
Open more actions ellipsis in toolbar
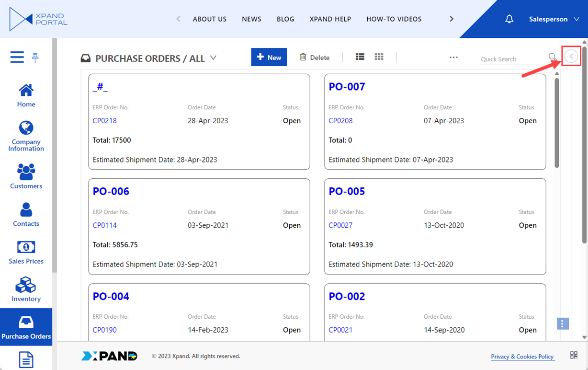pyautogui.click(x=453, y=57)
